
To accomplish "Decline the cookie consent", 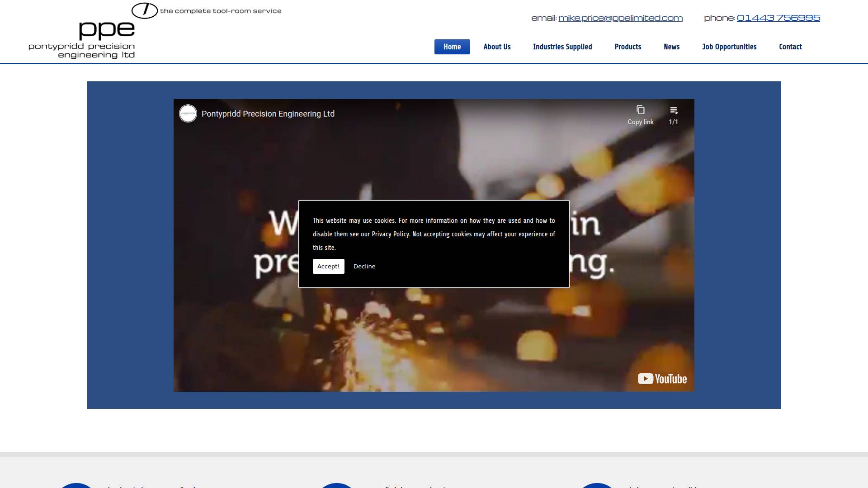I will (x=364, y=267).
